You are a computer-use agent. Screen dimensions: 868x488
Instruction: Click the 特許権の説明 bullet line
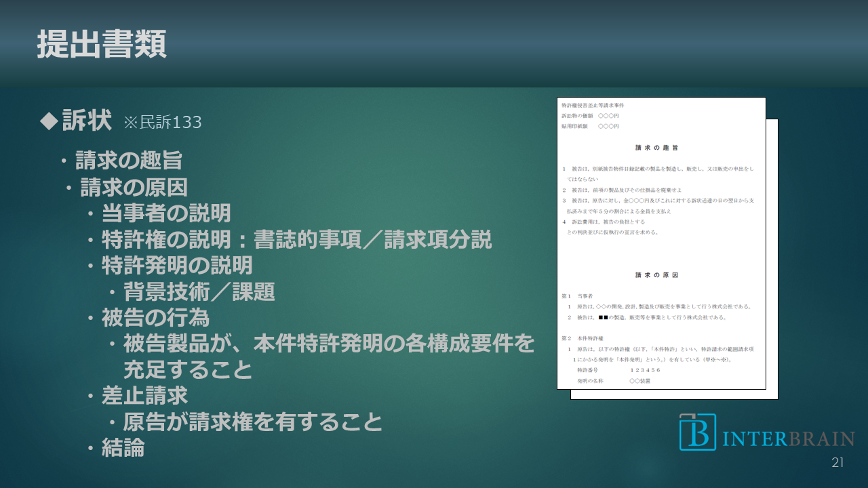pos(296,240)
